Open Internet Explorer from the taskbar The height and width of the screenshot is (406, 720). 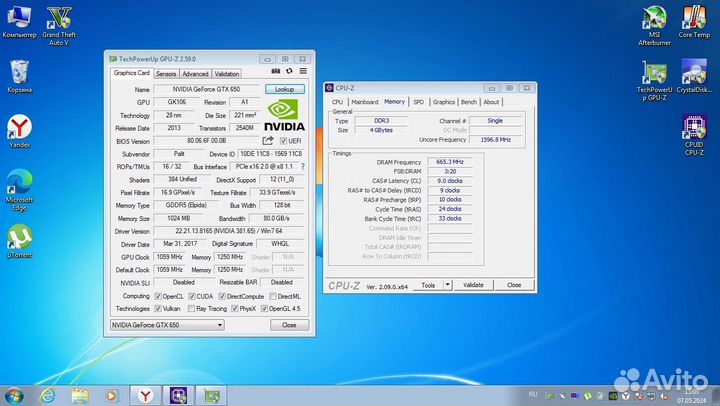click(x=47, y=395)
